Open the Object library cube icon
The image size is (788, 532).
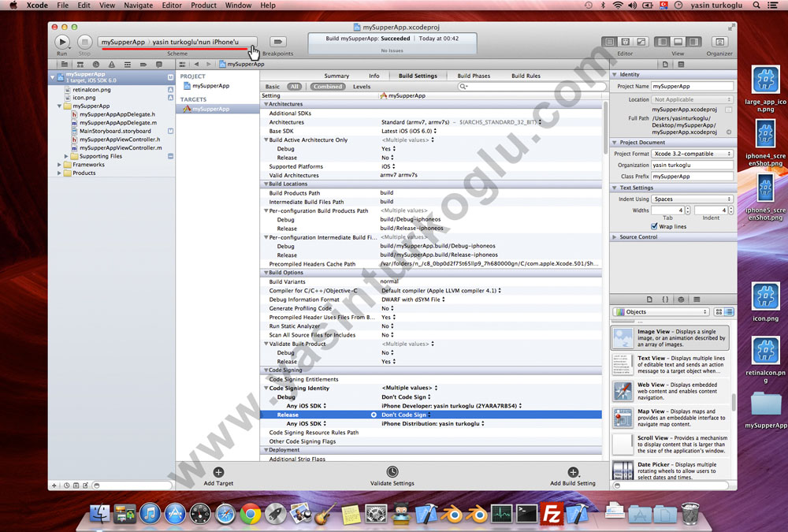tap(681, 299)
